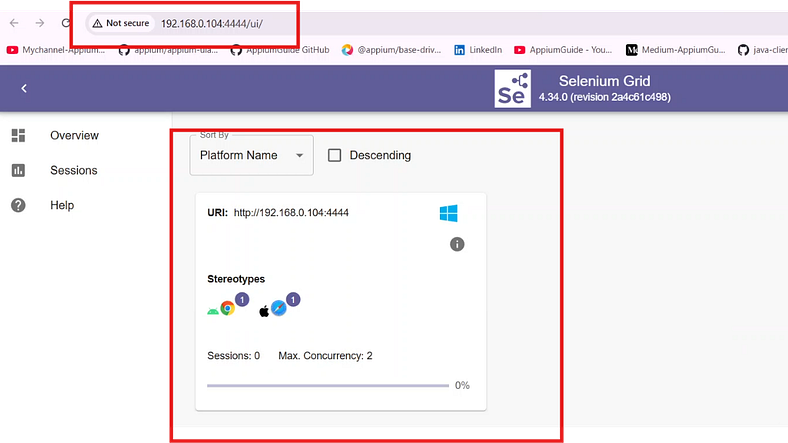This screenshot has height=443, width=788.
Task: Open AppiumGuide GitHub bookmark
Action: [x=280, y=50]
